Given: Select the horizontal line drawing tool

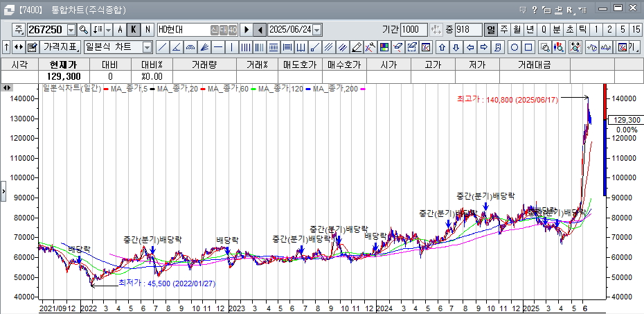Looking at the screenshot, I should coord(218,47).
